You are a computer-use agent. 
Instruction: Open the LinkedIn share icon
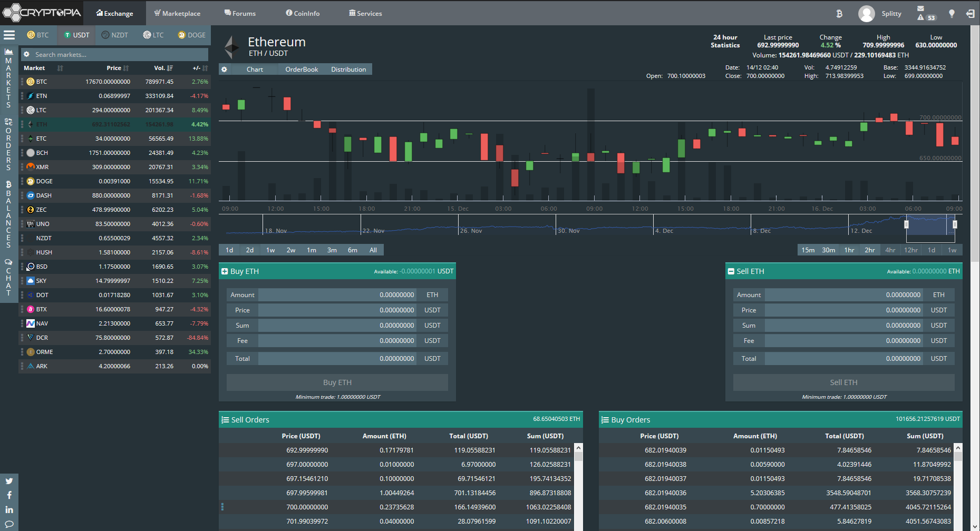[9, 510]
